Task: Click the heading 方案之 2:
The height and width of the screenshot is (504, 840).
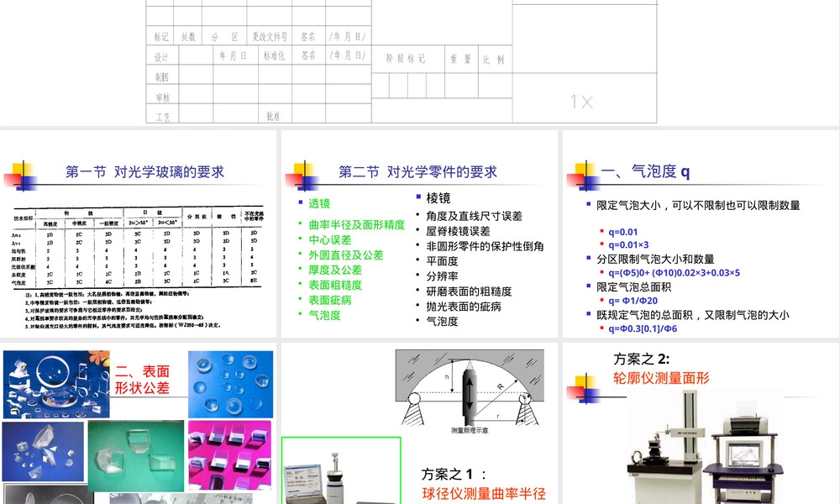Action: click(641, 359)
